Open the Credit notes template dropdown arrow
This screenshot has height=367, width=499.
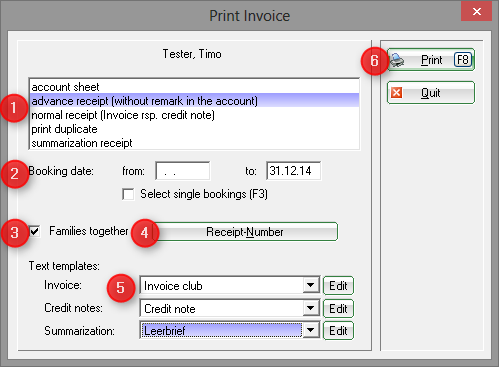point(310,308)
